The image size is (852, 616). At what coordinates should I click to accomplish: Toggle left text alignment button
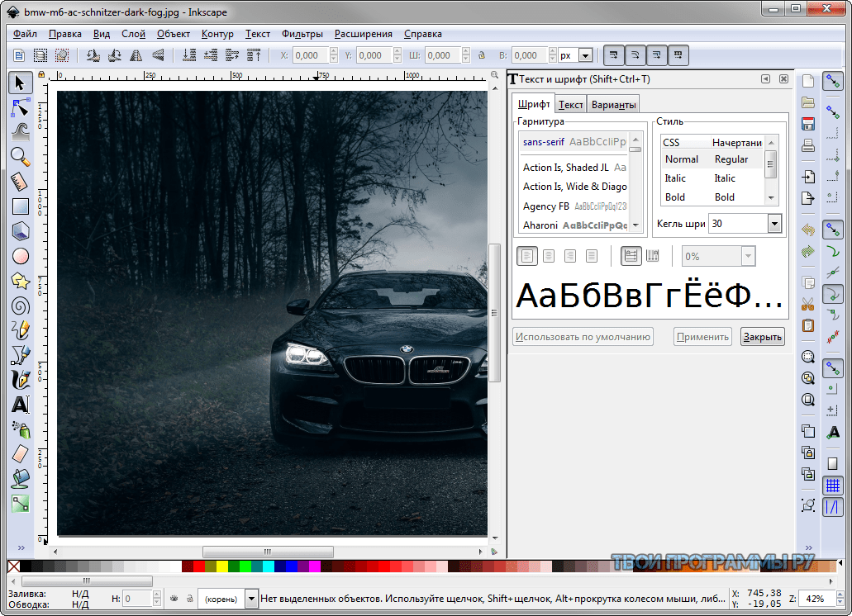point(526,256)
